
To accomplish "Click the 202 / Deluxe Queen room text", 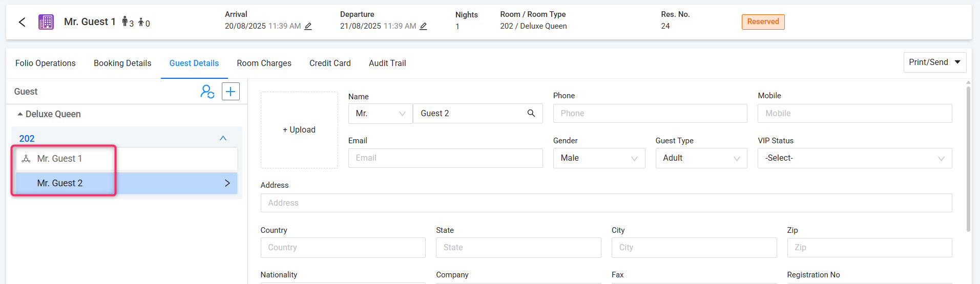I will (x=534, y=26).
